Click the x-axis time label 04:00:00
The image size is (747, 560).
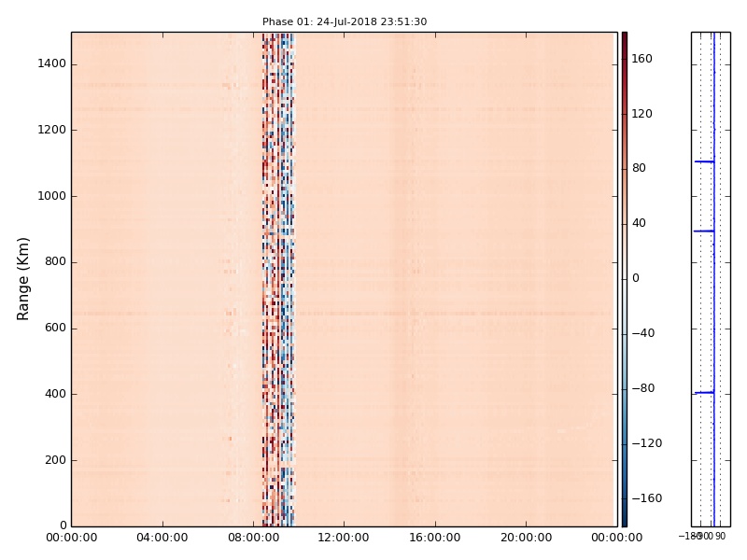coord(162,538)
